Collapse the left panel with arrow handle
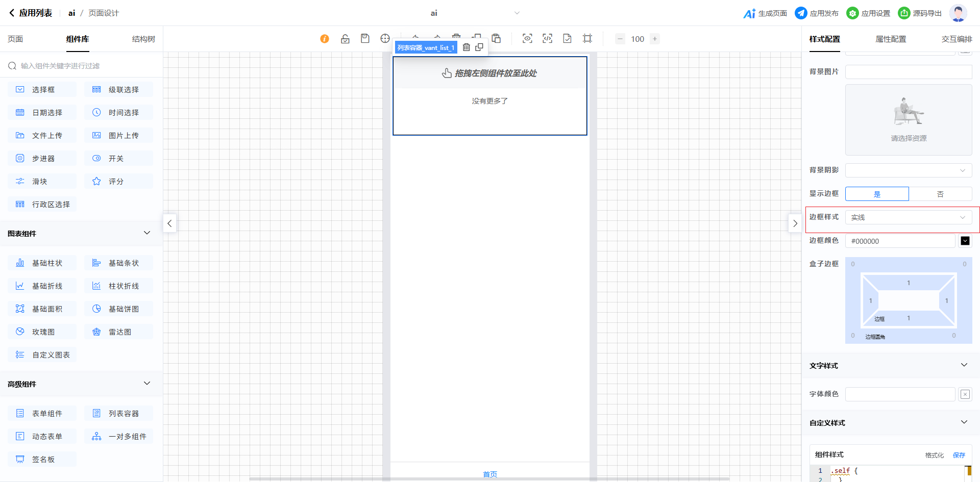The image size is (980, 482). click(169, 223)
